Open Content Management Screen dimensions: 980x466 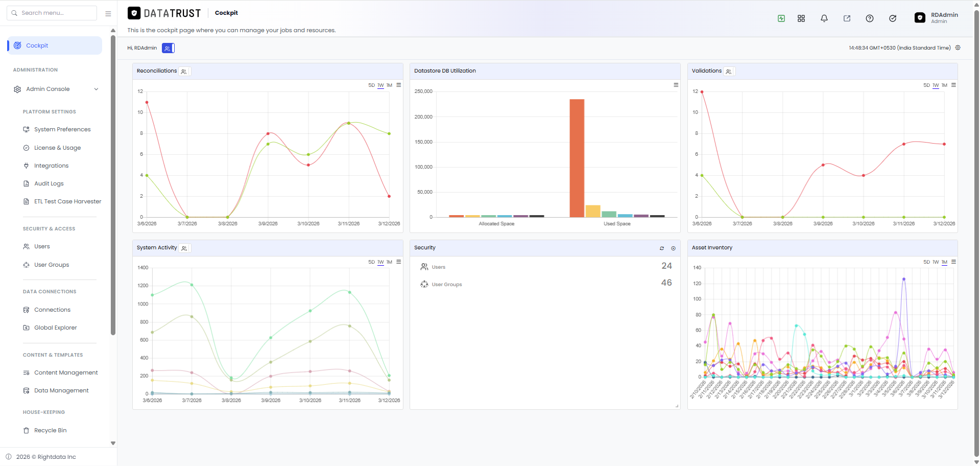(x=66, y=372)
